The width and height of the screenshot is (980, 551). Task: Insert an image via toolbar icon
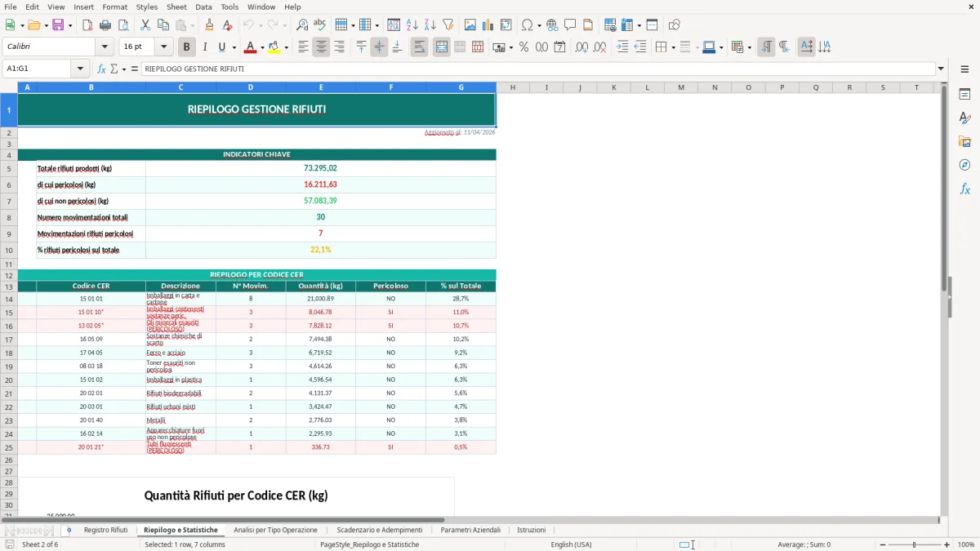(470, 25)
